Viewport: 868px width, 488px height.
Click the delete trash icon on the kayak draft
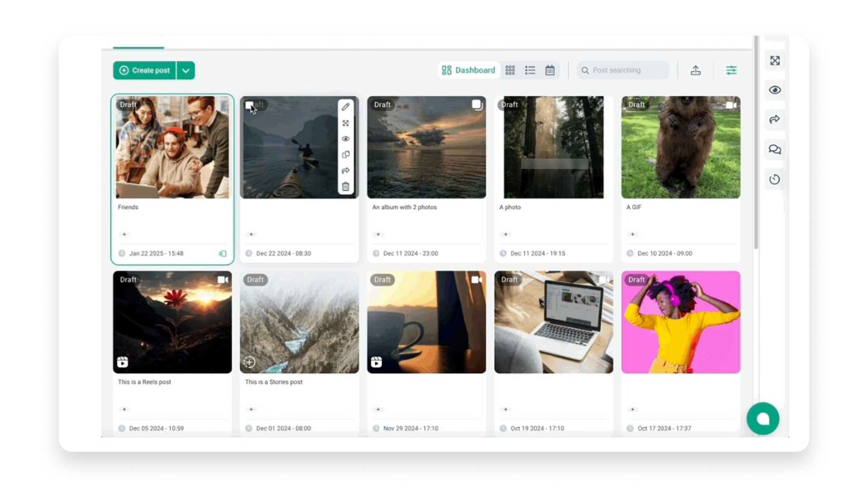(345, 186)
